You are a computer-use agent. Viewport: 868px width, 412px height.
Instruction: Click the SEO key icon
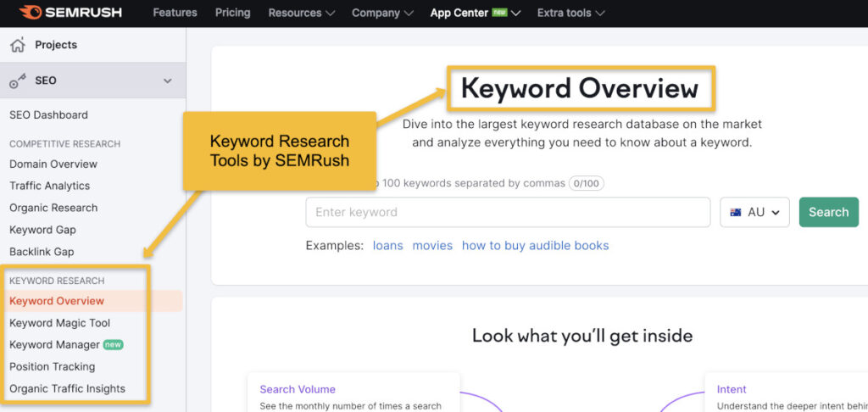tap(18, 81)
